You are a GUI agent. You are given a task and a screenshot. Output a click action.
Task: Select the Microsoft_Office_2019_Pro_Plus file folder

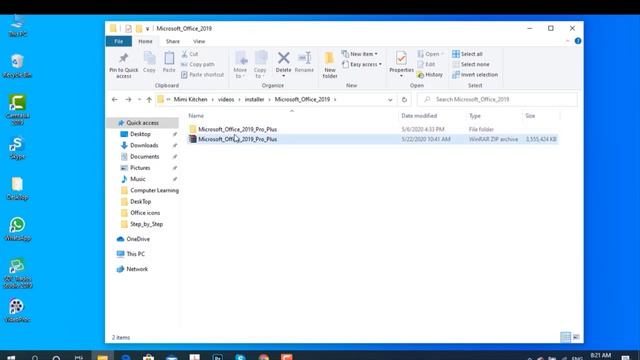pyautogui.click(x=238, y=129)
